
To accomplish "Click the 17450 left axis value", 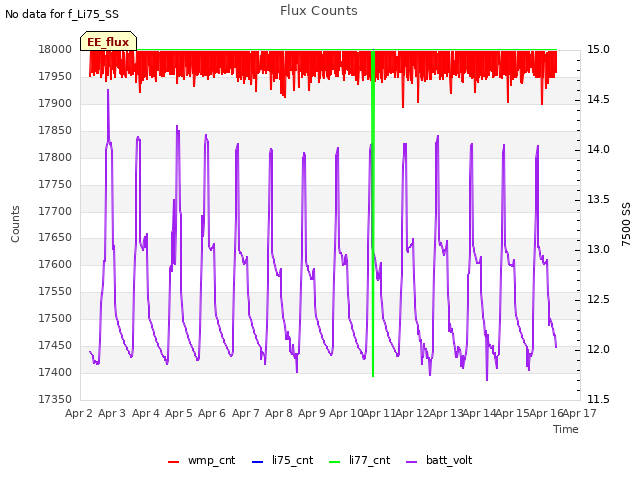I will [x=55, y=345].
